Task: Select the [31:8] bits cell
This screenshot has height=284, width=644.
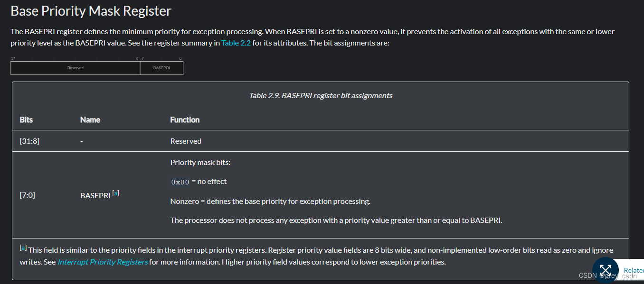Action: click(29, 141)
